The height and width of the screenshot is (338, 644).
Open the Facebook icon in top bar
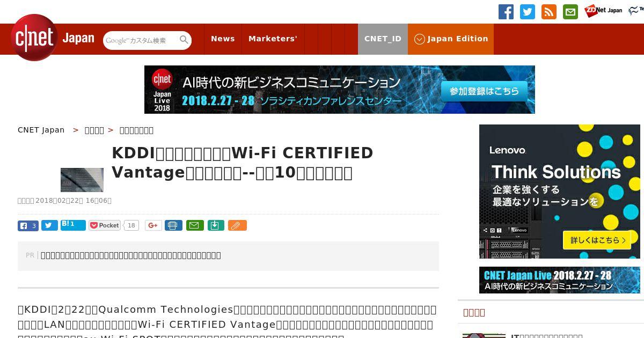point(506,12)
